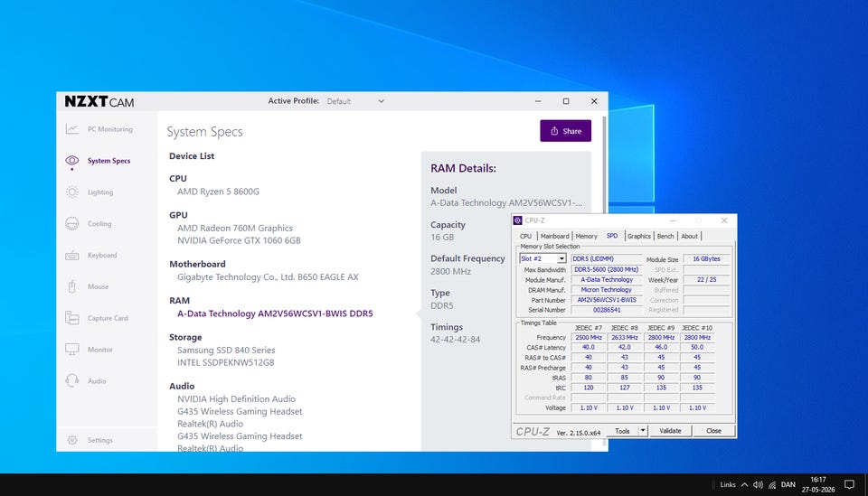This screenshot has width=868, height=496.
Task: Open Lighting section label
Action: tap(100, 192)
